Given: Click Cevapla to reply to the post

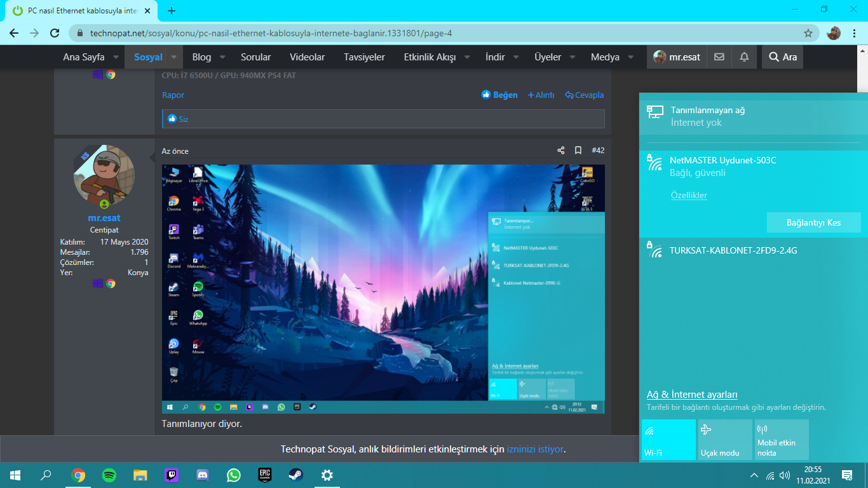Looking at the screenshot, I should coord(584,95).
